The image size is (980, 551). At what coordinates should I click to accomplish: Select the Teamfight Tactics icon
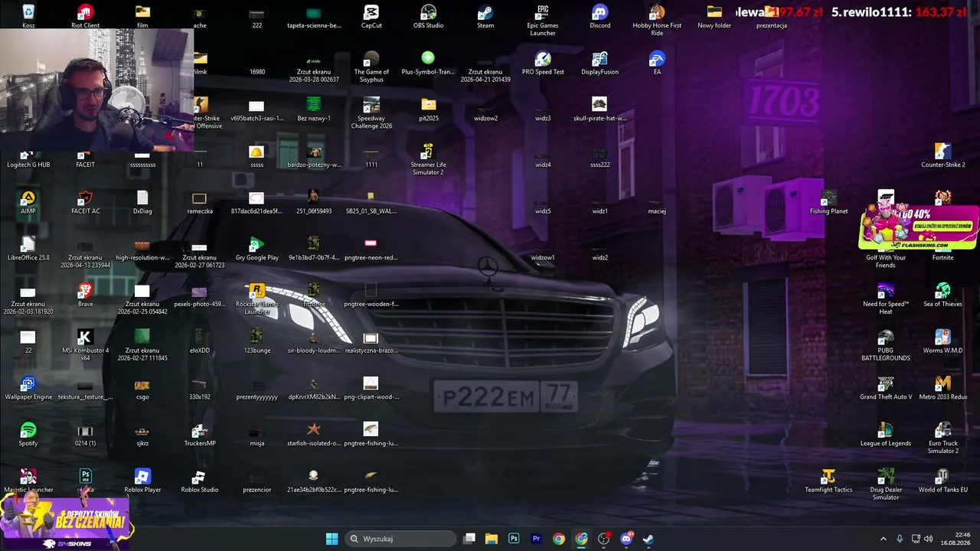tap(828, 481)
